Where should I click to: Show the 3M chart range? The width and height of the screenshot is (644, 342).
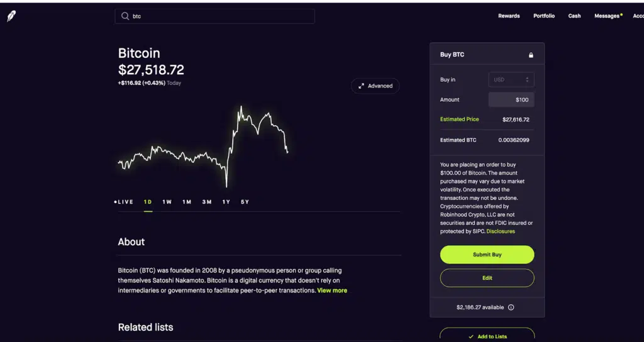pos(207,202)
